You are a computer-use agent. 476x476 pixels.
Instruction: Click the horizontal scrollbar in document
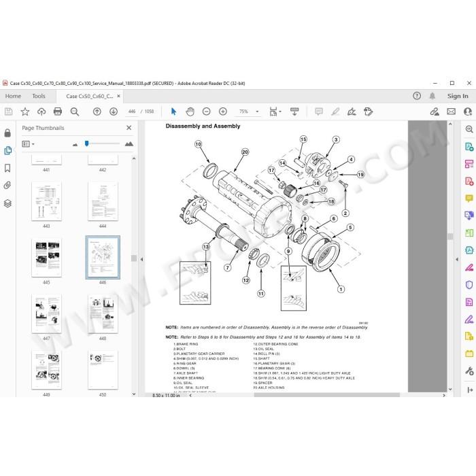click(326, 395)
